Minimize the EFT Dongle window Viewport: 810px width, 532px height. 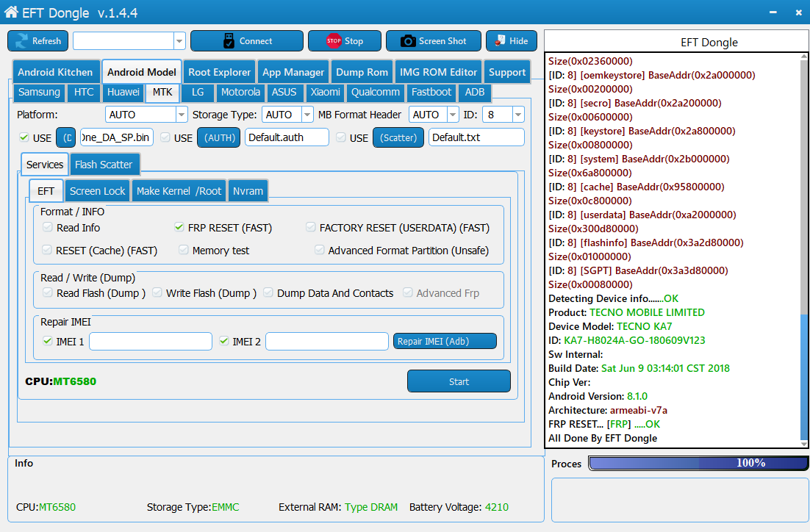click(x=773, y=12)
